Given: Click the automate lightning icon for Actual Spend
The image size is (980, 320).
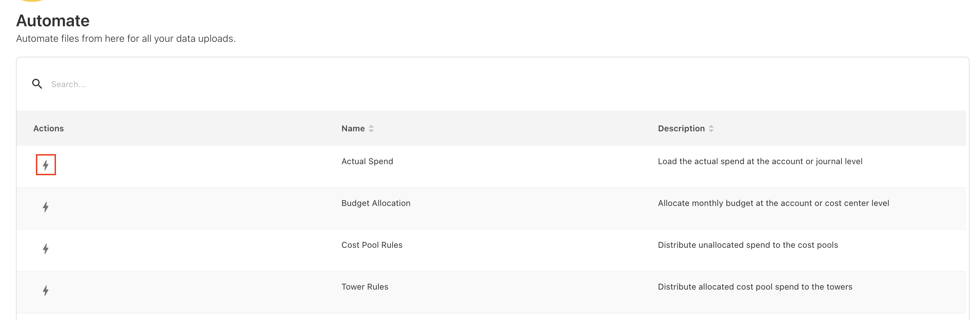Looking at the screenshot, I should pyautogui.click(x=46, y=165).
